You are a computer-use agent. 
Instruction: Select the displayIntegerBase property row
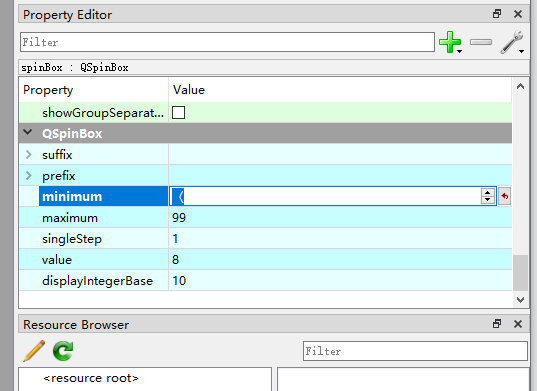pyautogui.click(x=265, y=280)
